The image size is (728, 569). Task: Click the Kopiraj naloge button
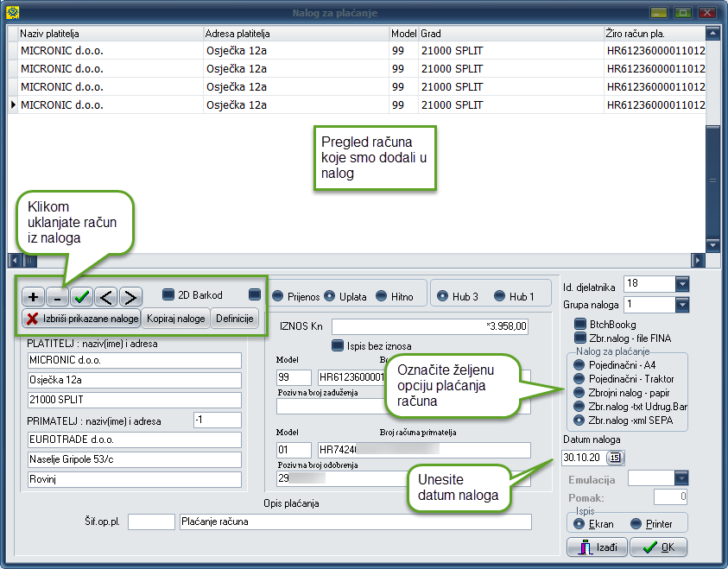click(175, 319)
